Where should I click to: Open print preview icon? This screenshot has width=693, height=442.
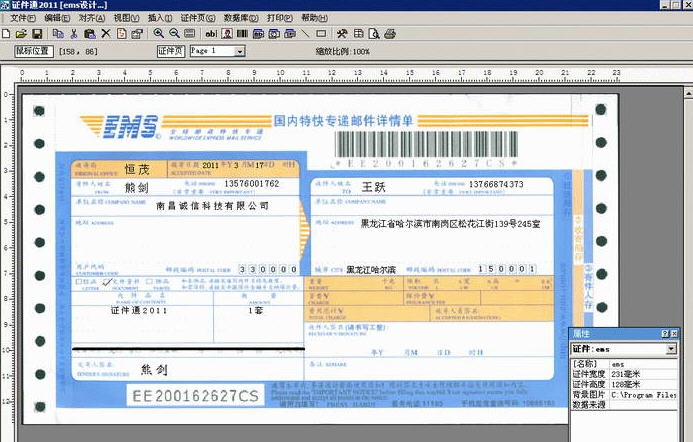tap(374, 34)
